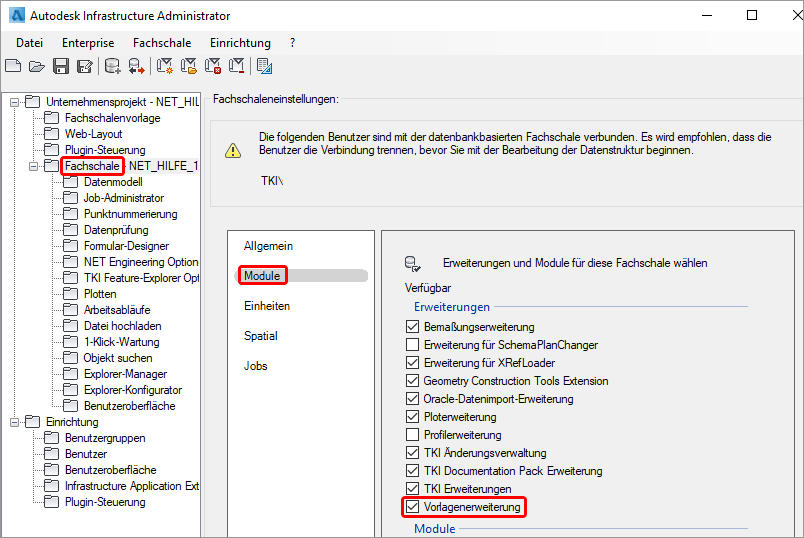Click the industry model icon with red minus
804x538 pixels.
click(237, 66)
